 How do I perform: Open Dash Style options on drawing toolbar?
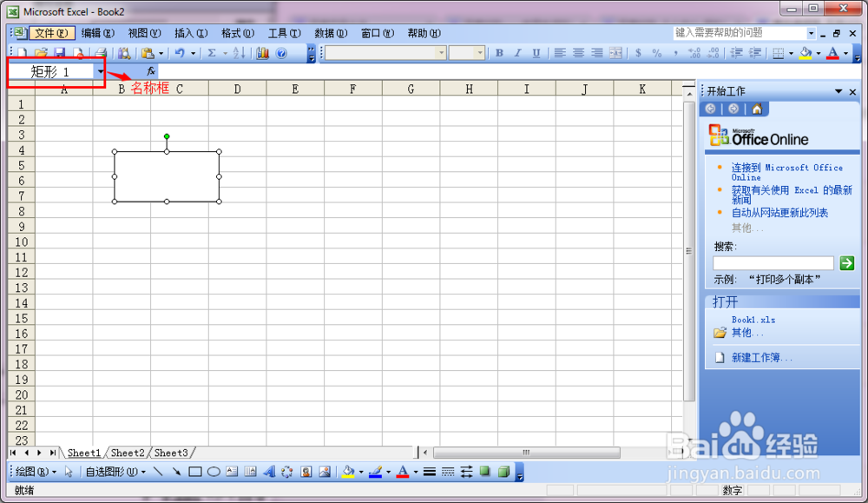448,472
